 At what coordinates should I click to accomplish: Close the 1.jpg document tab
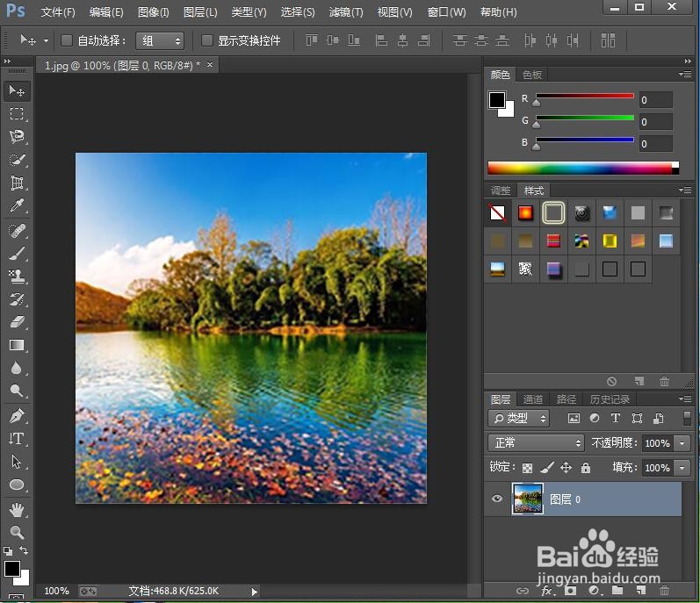point(210,65)
